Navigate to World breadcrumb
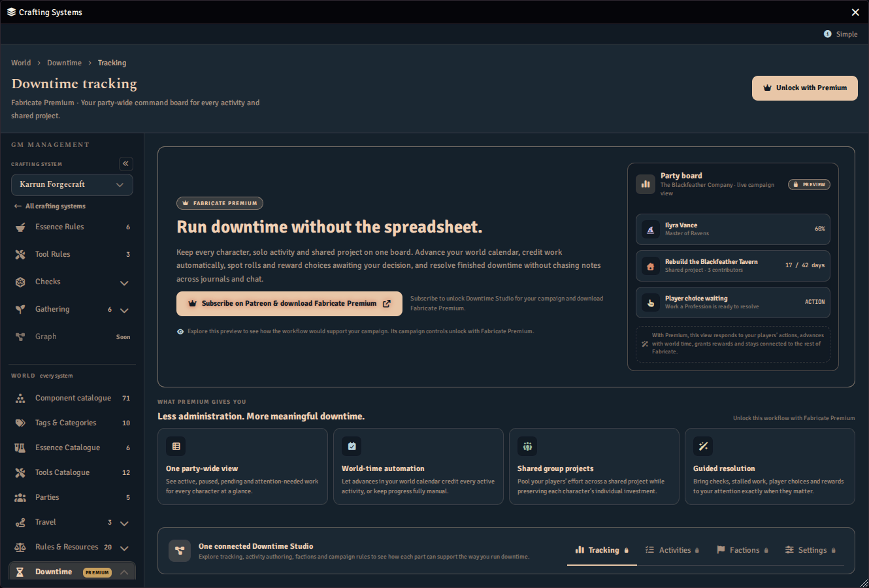Screen dimensions: 869x588 21,63
